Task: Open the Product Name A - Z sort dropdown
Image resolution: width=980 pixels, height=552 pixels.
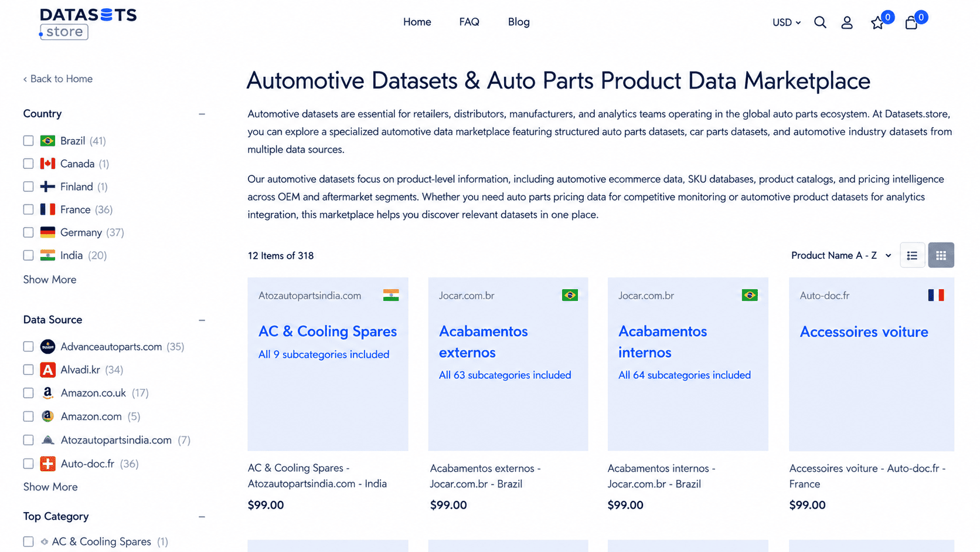Action: (841, 255)
